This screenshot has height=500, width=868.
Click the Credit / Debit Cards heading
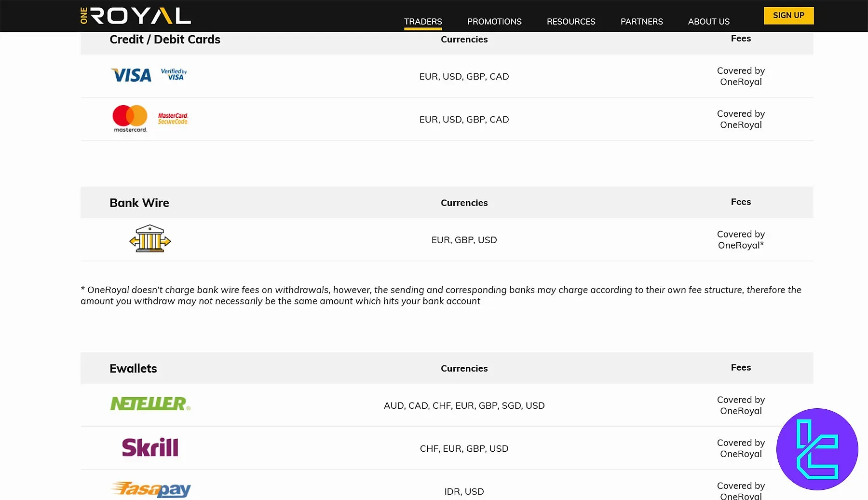click(165, 40)
